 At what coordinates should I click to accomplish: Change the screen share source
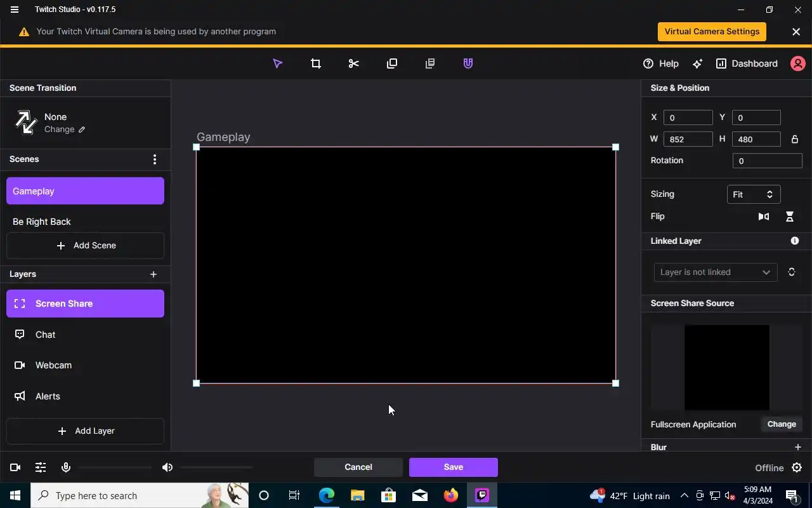tap(782, 424)
